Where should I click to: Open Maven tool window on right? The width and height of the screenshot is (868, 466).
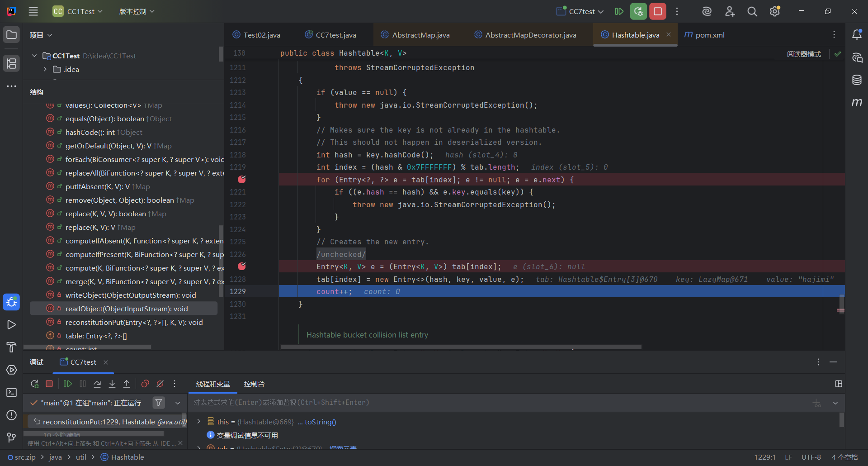(x=857, y=103)
